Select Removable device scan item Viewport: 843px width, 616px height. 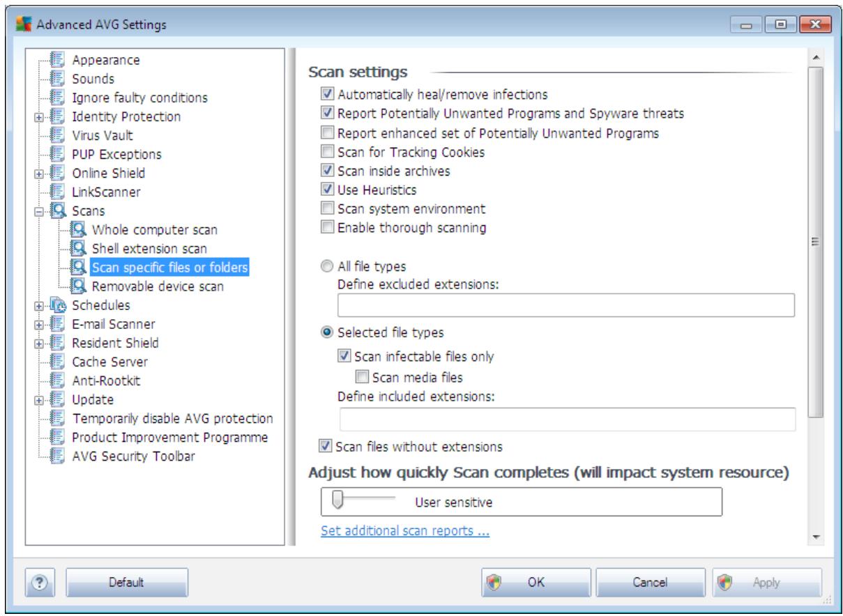click(x=158, y=286)
